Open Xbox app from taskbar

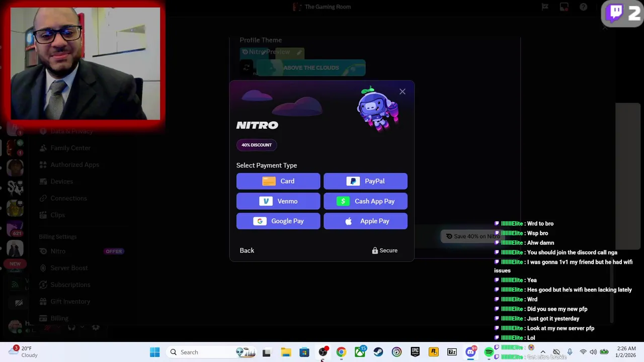[x=360, y=352]
